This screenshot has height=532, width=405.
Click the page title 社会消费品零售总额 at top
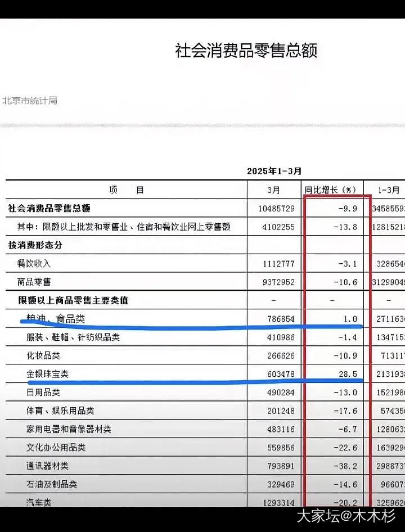(x=246, y=51)
